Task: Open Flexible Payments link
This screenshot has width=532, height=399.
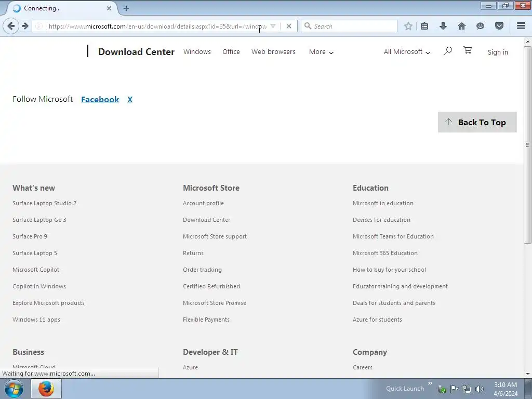Action: (x=206, y=320)
